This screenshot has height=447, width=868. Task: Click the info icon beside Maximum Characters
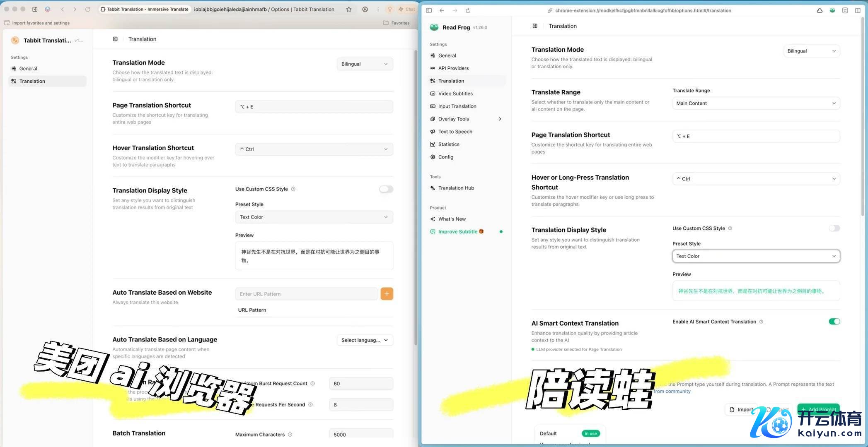point(290,435)
